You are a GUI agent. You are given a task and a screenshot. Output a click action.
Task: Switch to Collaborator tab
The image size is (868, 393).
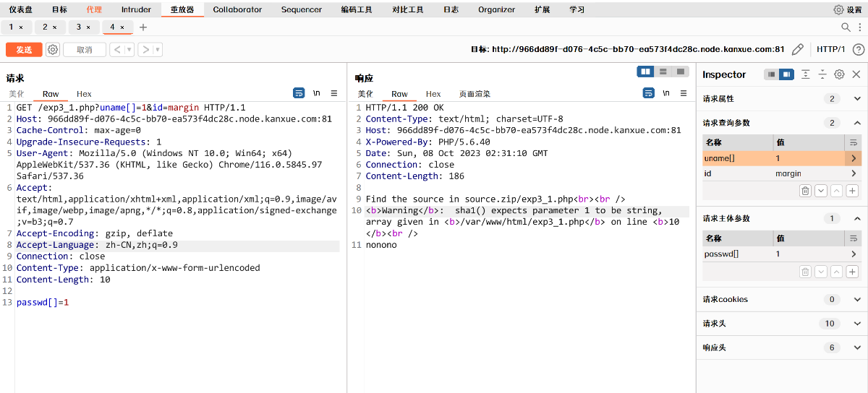coord(237,9)
